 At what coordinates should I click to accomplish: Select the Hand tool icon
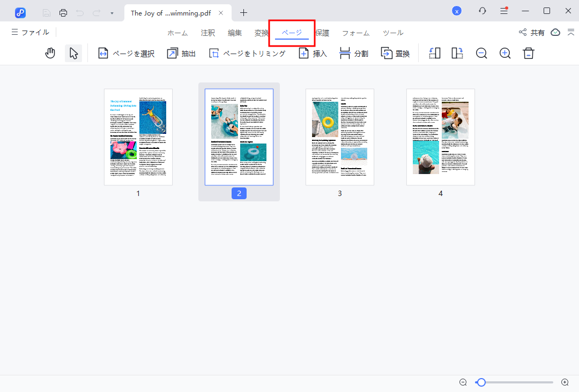click(50, 54)
